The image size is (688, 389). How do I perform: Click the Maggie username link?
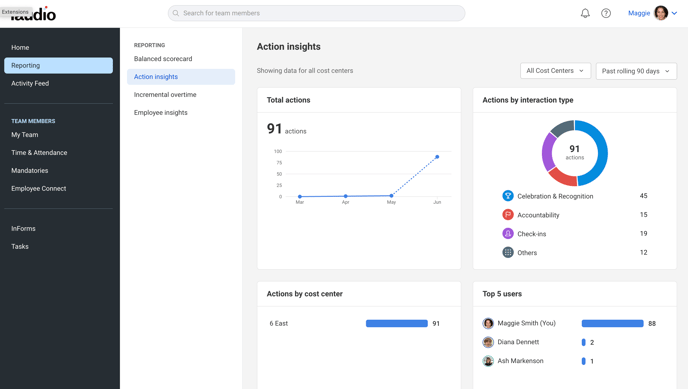click(x=639, y=13)
